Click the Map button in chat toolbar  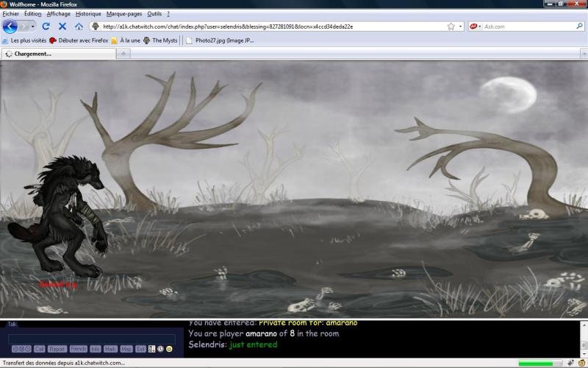126,349
